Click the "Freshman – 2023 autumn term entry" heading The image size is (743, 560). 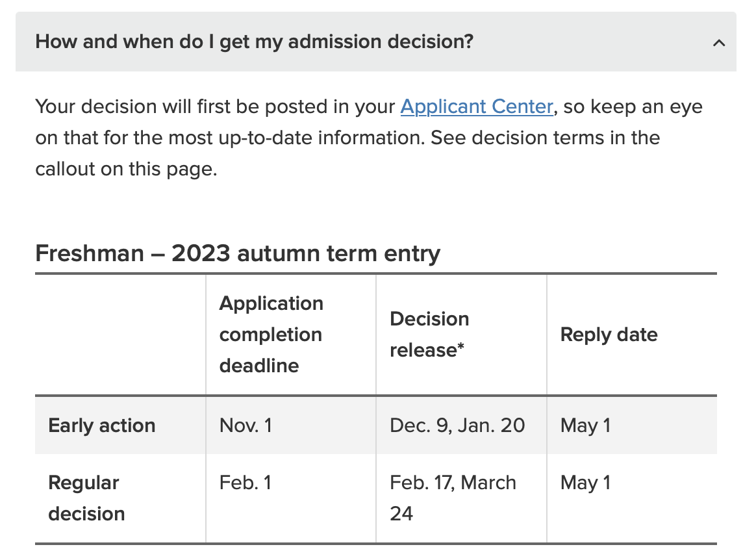pyautogui.click(x=238, y=253)
